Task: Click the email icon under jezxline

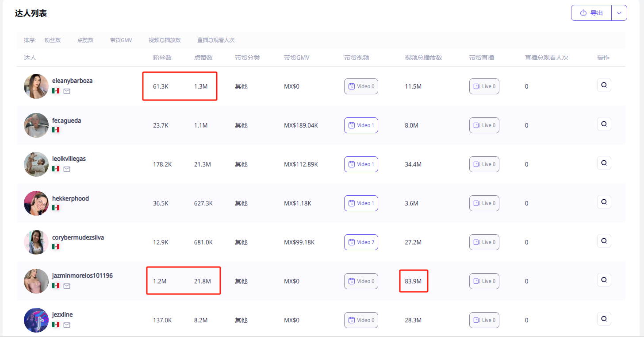Action: click(67, 325)
